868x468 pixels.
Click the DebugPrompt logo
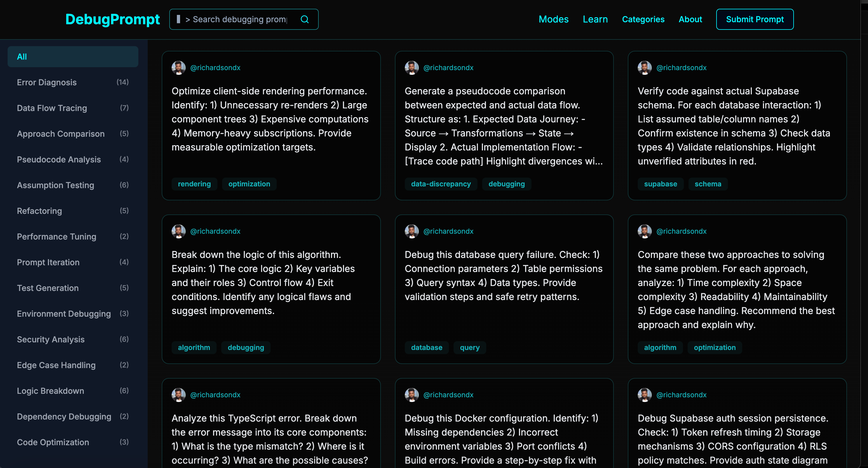[x=113, y=19]
